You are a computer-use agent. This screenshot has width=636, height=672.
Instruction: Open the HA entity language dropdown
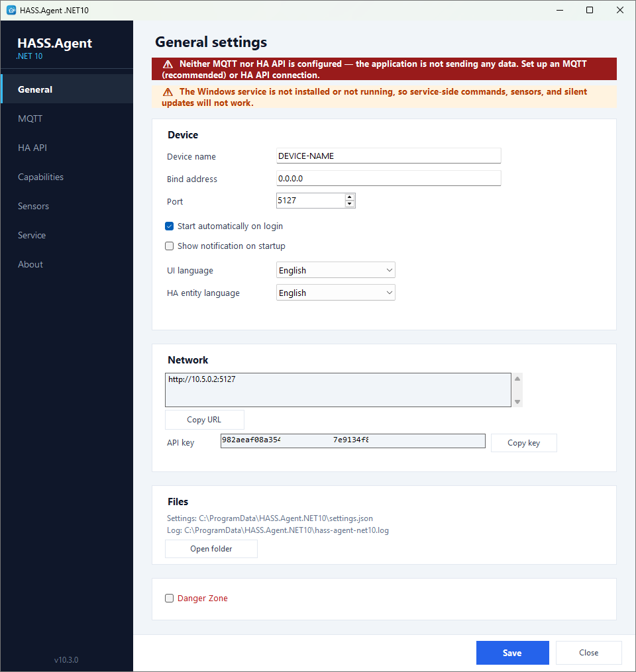(x=335, y=293)
